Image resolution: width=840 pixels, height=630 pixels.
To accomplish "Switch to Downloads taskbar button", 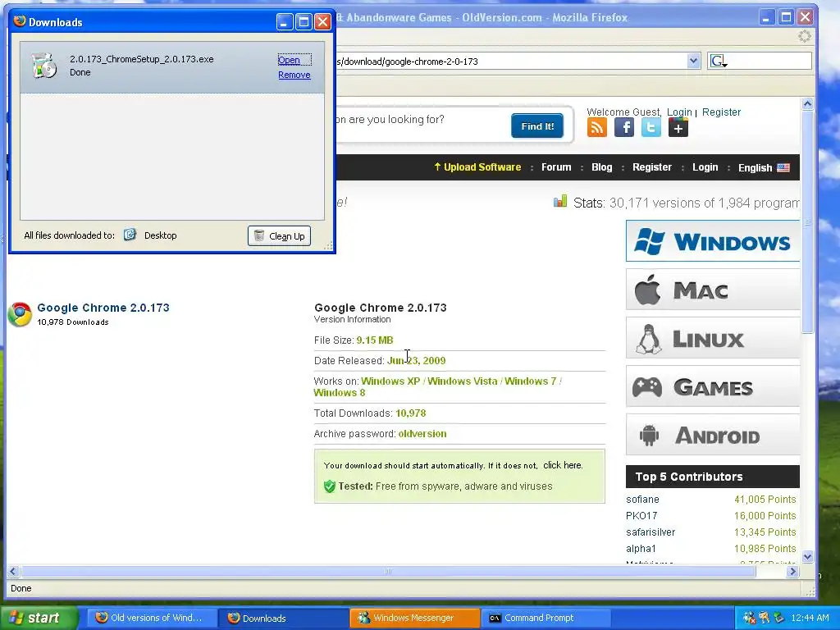I will coord(284,618).
